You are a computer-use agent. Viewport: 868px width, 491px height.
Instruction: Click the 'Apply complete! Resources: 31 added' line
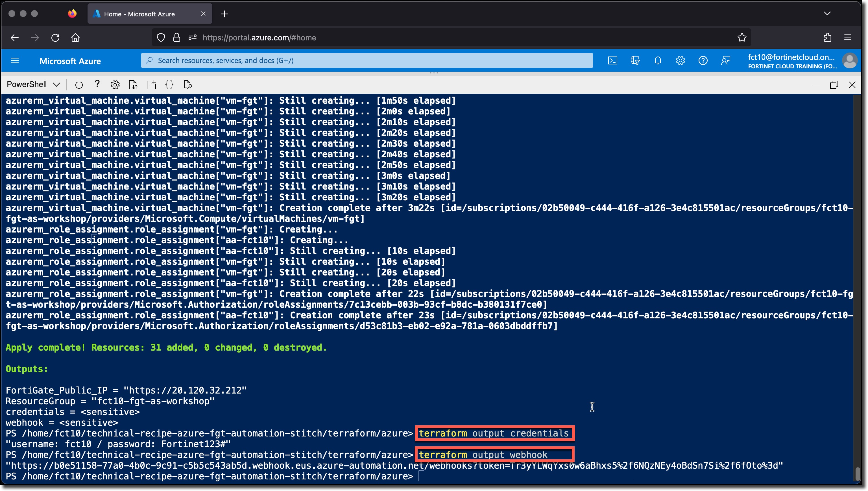pyautogui.click(x=166, y=347)
